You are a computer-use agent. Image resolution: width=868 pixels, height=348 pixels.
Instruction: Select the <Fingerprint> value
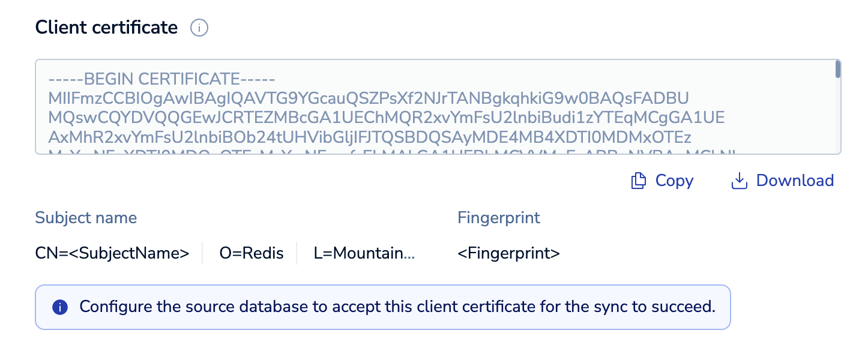[x=508, y=253]
